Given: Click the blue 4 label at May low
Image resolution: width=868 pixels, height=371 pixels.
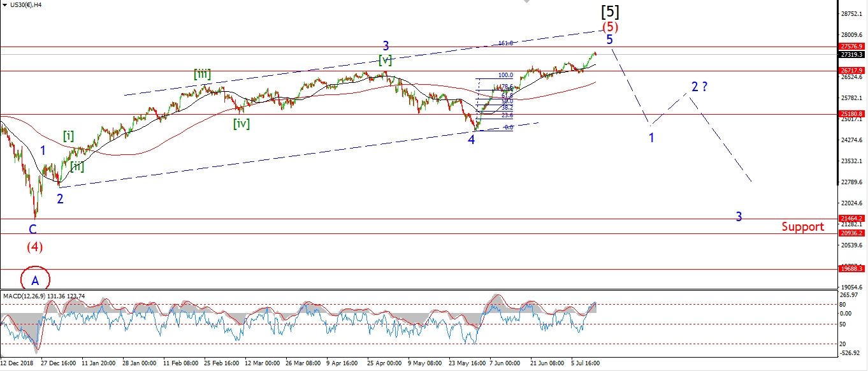Looking at the screenshot, I should (x=472, y=140).
